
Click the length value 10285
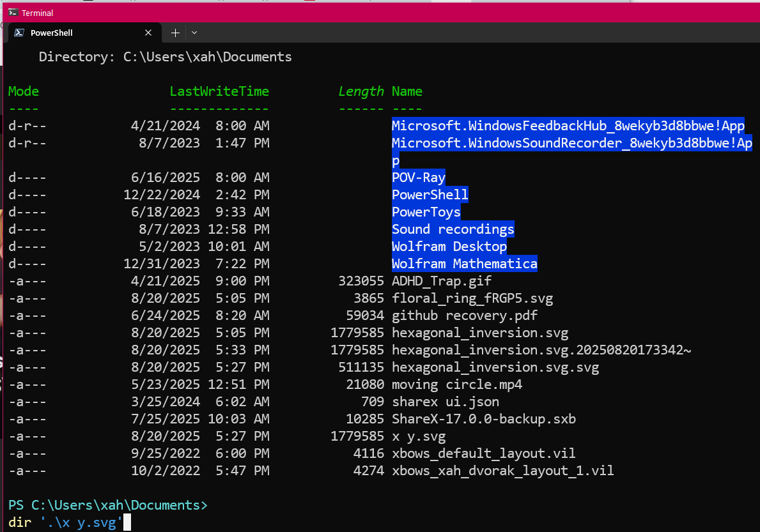click(x=365, y=419)
